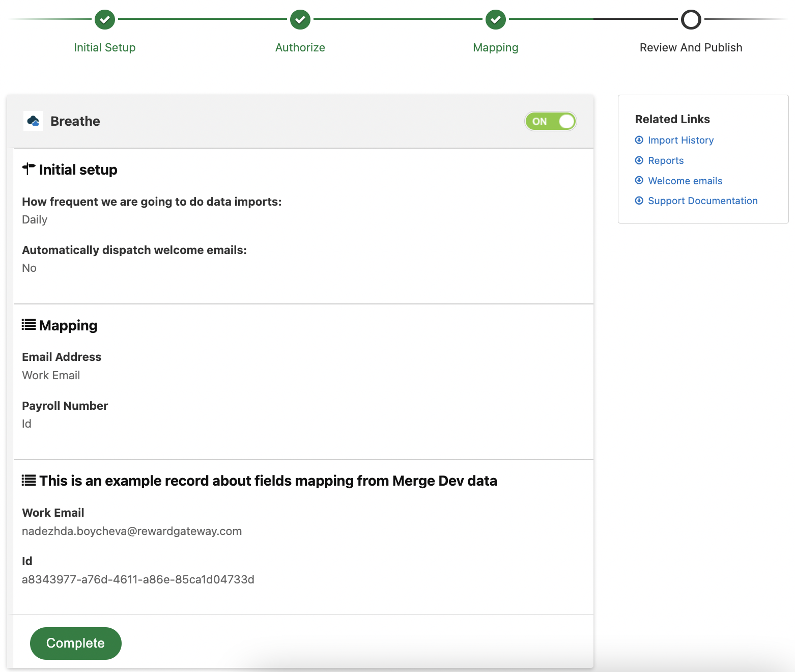Click the signpost icon beside Initial setup
The height and width of the screenshot is (672, 795).
point(29,169)
